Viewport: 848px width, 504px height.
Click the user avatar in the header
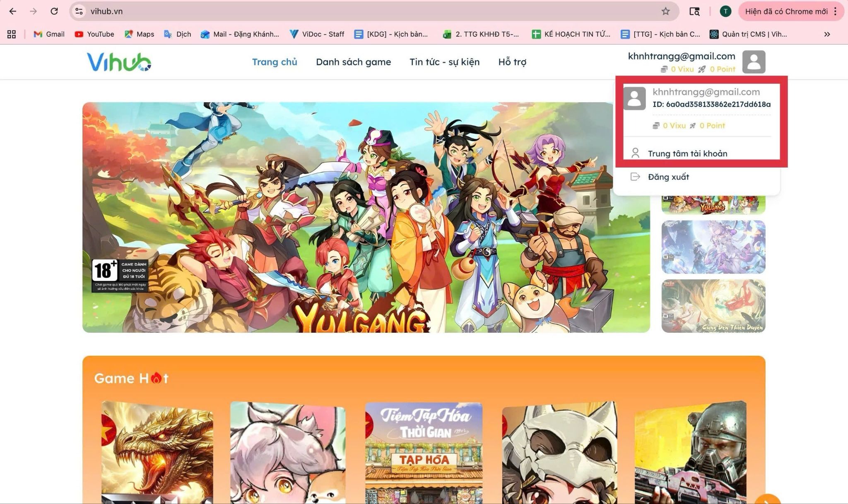[x=754, y=62]
